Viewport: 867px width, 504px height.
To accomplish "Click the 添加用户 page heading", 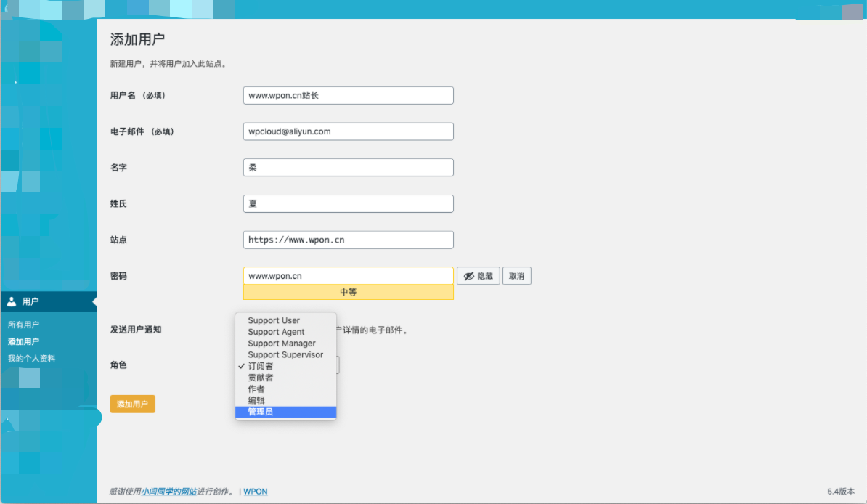I will 137,39.
